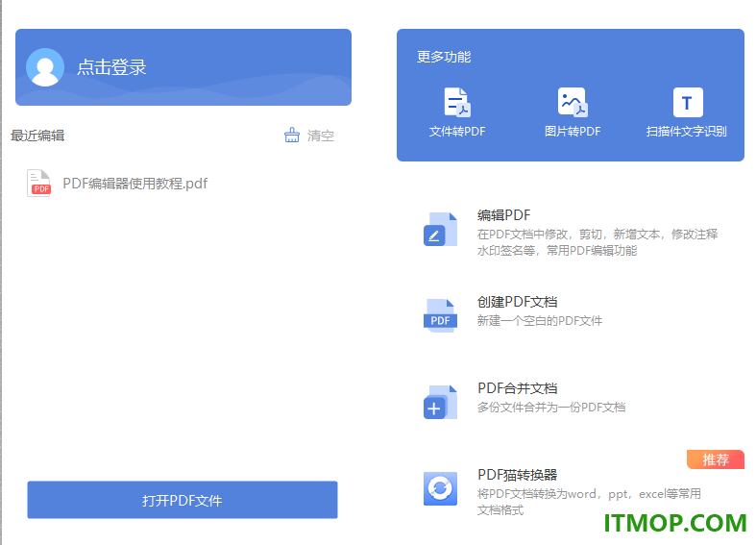Click the 点击登录 login text
This screenshot has width=756, height=545.
click(x=111, y=67)
